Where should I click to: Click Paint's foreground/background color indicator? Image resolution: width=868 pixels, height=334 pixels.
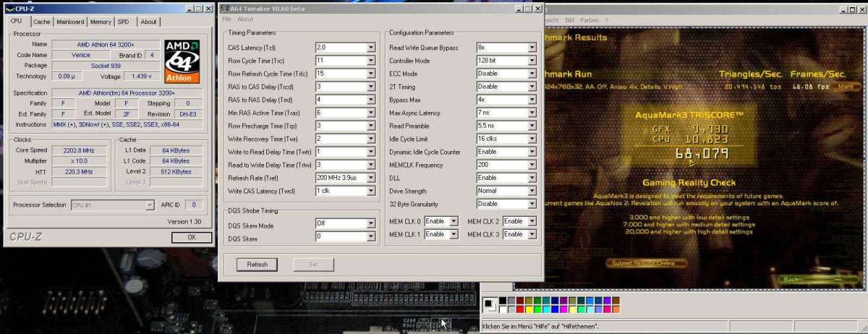(x=490, y=305)
